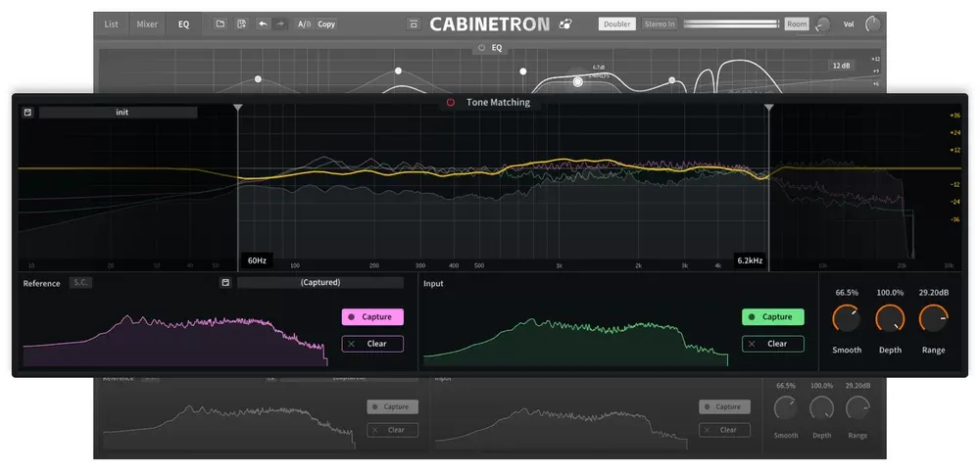Enable the Doubler button
The width and height of the screenshot is (980, 471).
pos(616,24)
